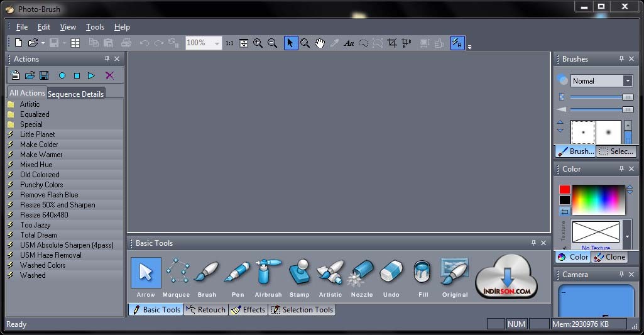The image size is (644, 335).
Task: Open a file with the toolbar folder icon
Action: click(x=33, y=43)
